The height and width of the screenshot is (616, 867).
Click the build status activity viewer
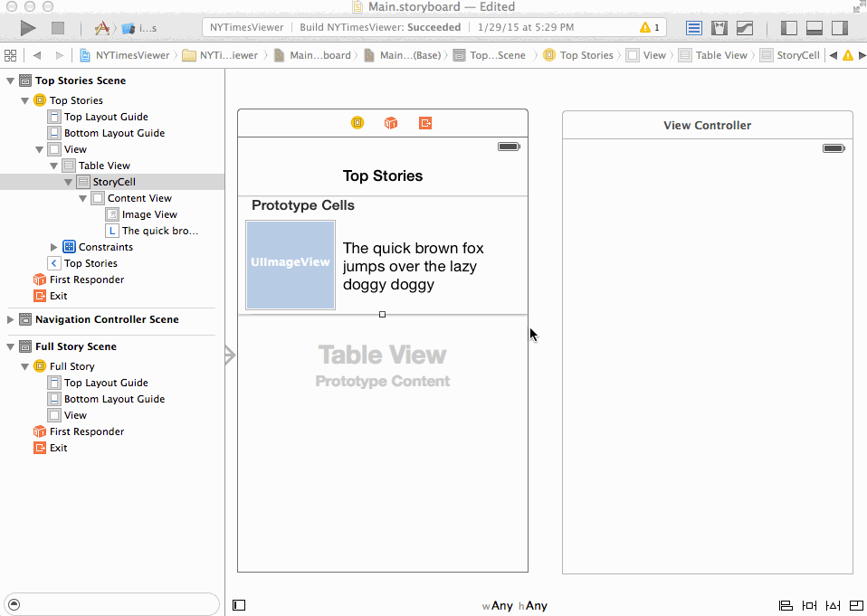(434, 27)
